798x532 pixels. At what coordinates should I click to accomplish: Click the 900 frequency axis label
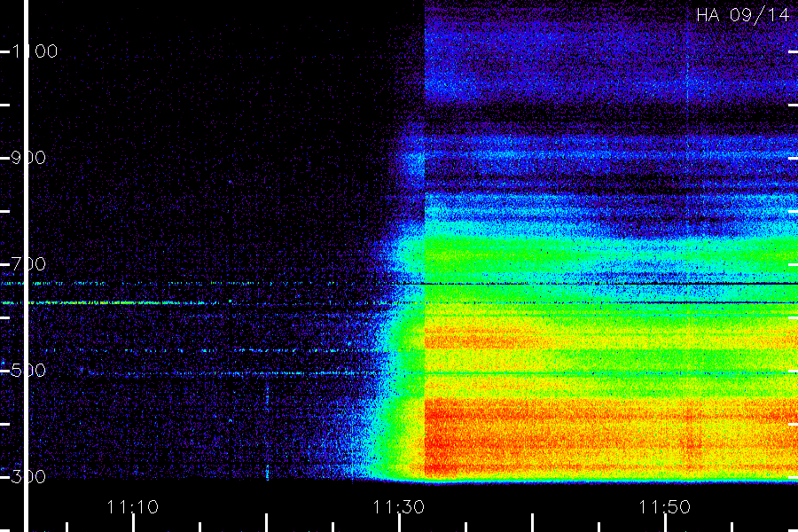[28, 158]
